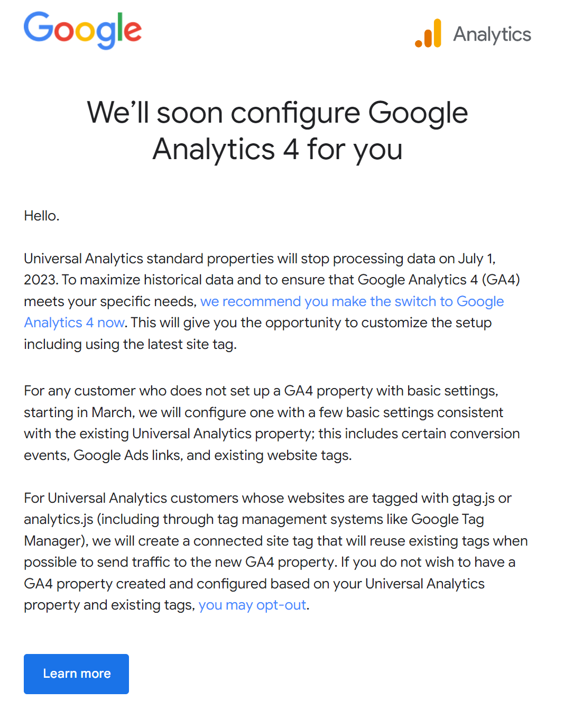The height and width of the screenshot is (728, 564).
Task: Click the paragraph starting 'For any customer'
Action: (272, 423)
